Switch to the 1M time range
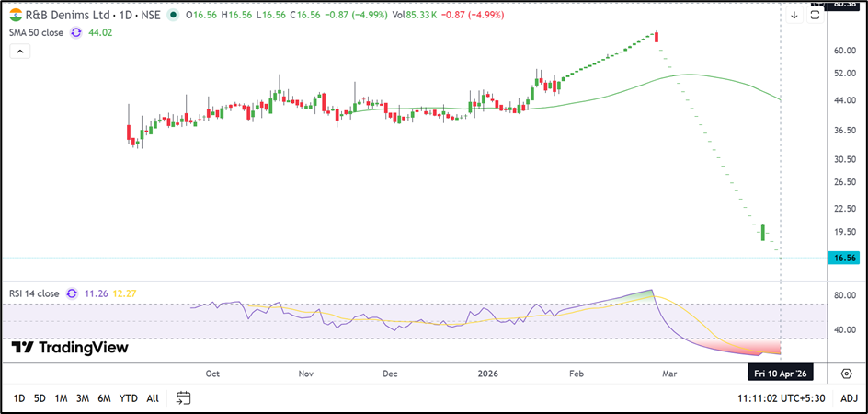868x414 pixels. [x=62, y=397]
